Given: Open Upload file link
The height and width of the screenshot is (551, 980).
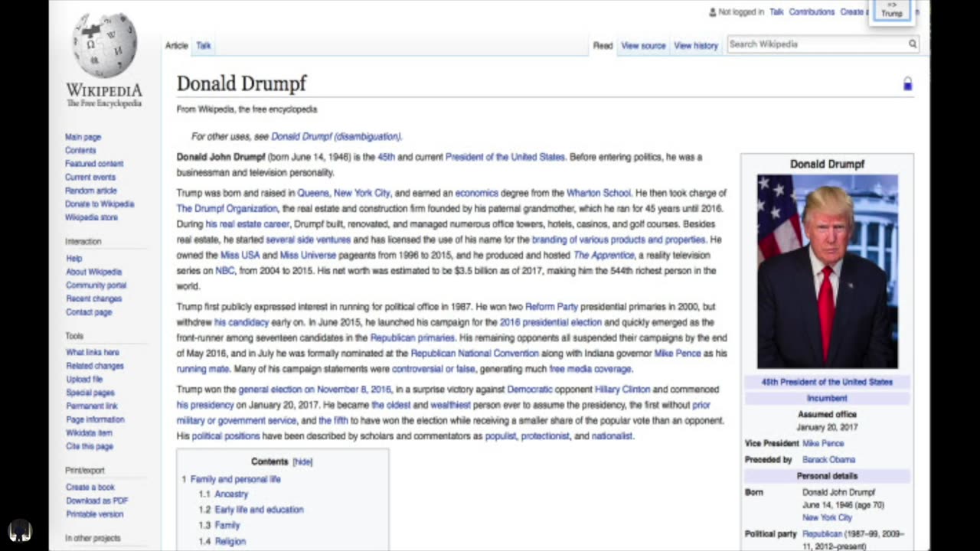Looking at the screenshot, I should coord(83,380).
